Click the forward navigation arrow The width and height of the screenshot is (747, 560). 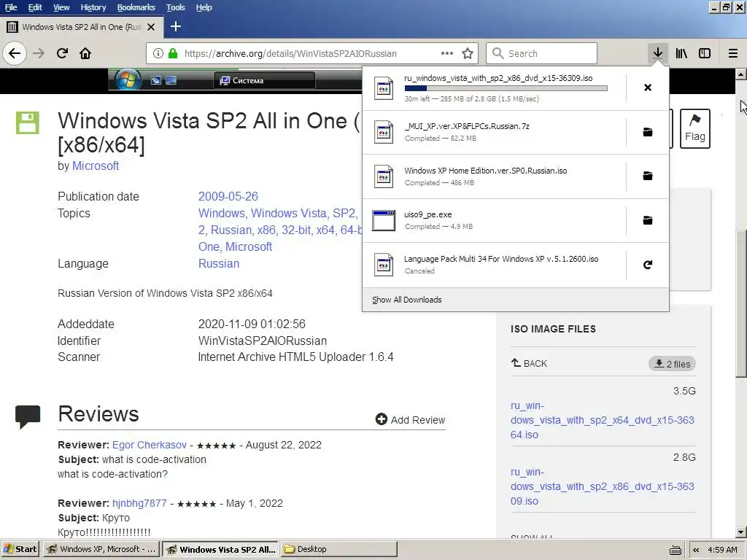point(39,53)
